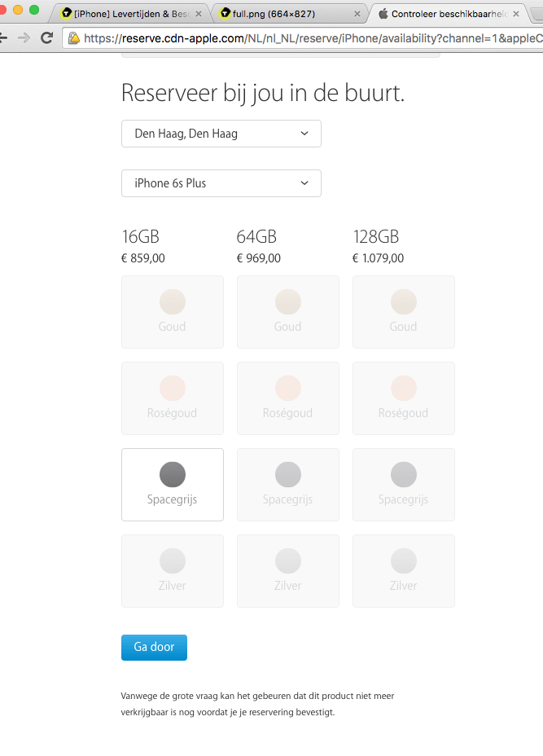Screen dimensions: 543x756
Task: Select the Controleer beschikbaarheid tab
Action: (448, 14)
